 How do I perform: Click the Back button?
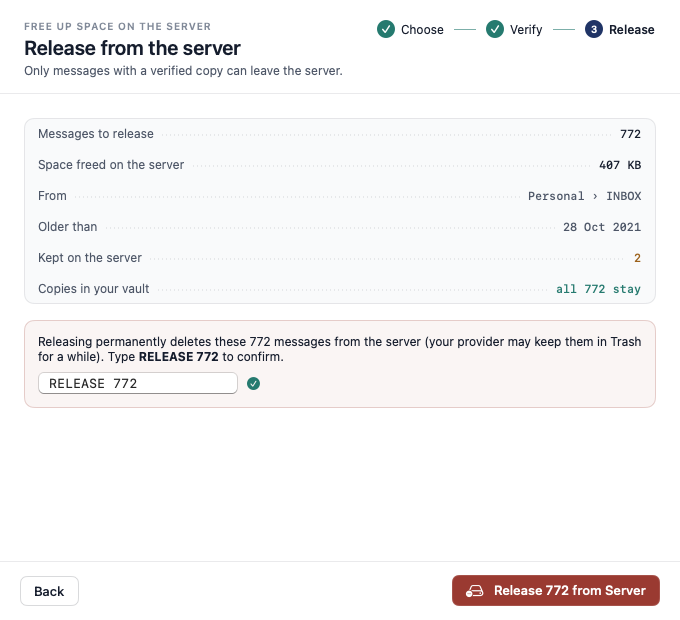[49, 591]
